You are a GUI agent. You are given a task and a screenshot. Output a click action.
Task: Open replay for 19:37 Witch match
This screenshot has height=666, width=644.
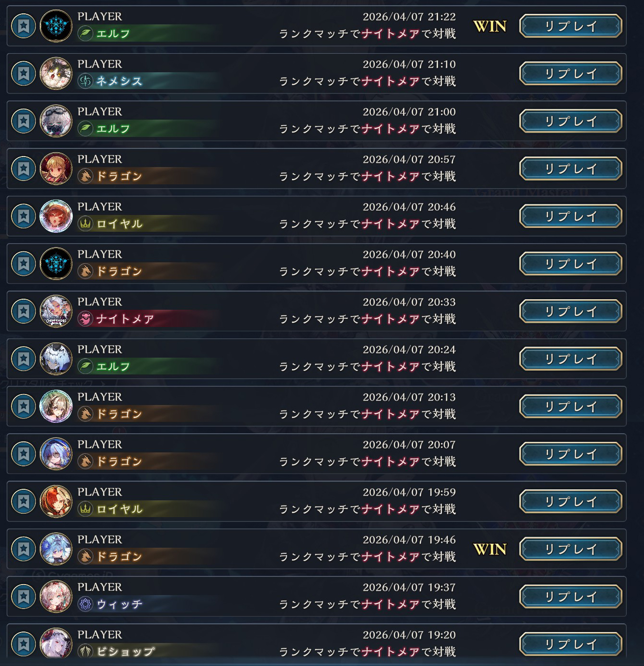coord(571,597)
